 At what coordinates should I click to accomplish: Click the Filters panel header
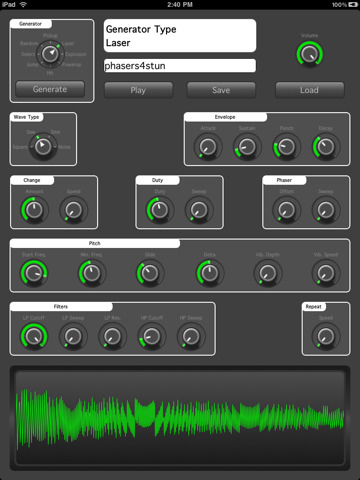(61, 307)
